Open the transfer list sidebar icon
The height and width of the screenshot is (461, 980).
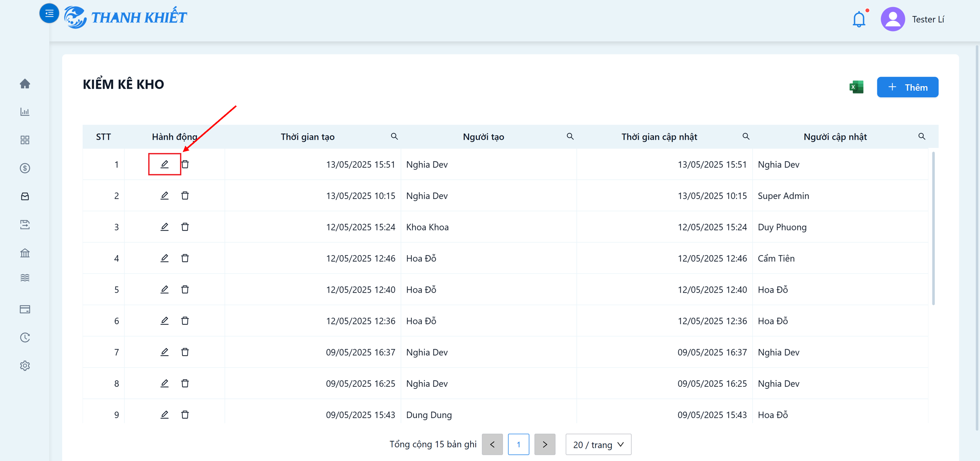tap(25, 224)
